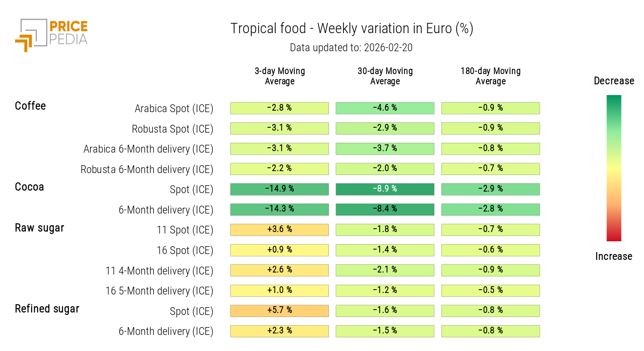Select the 30-day Moving Average column header

(x=385, y=76)
